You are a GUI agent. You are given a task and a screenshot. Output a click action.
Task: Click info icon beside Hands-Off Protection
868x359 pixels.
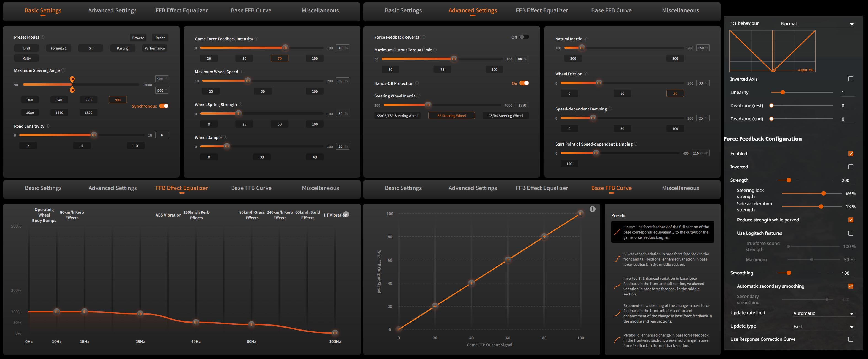[x=417, y=83]
